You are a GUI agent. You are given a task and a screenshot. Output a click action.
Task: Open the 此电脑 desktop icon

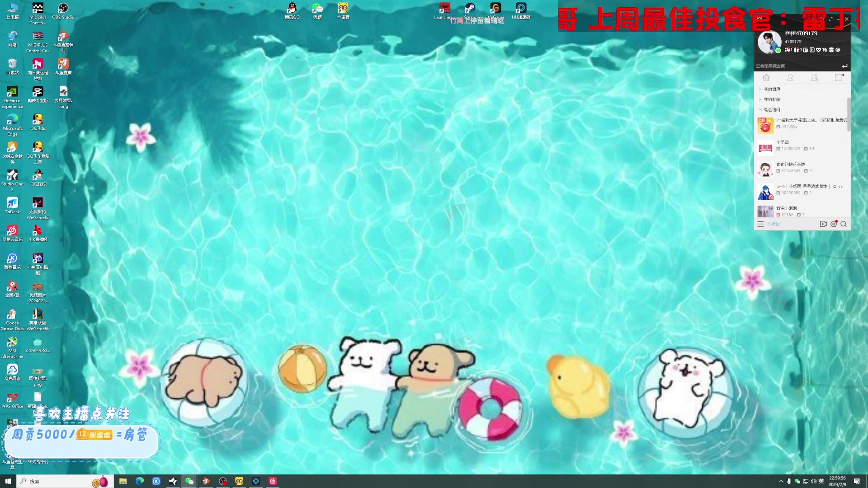(x=12, y=11)
